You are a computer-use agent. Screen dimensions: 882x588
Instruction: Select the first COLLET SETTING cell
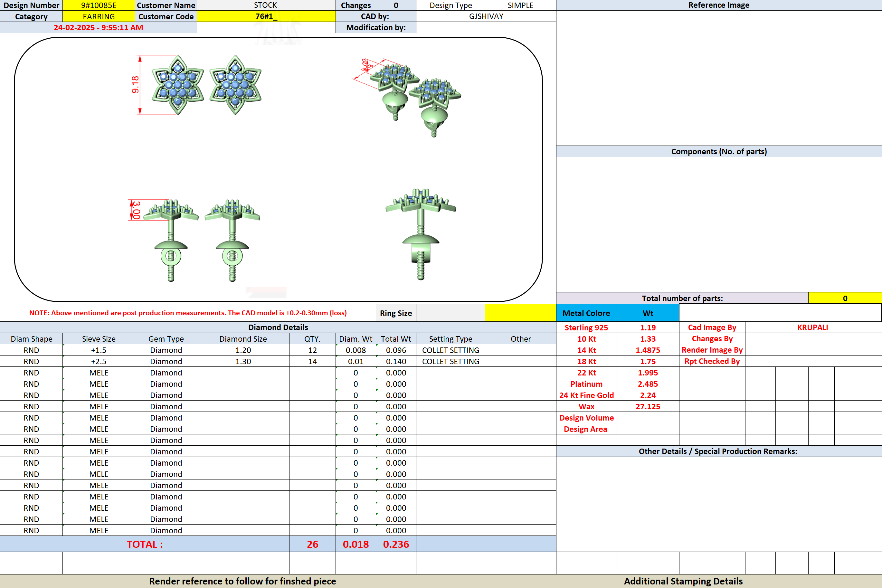(450, 350)
